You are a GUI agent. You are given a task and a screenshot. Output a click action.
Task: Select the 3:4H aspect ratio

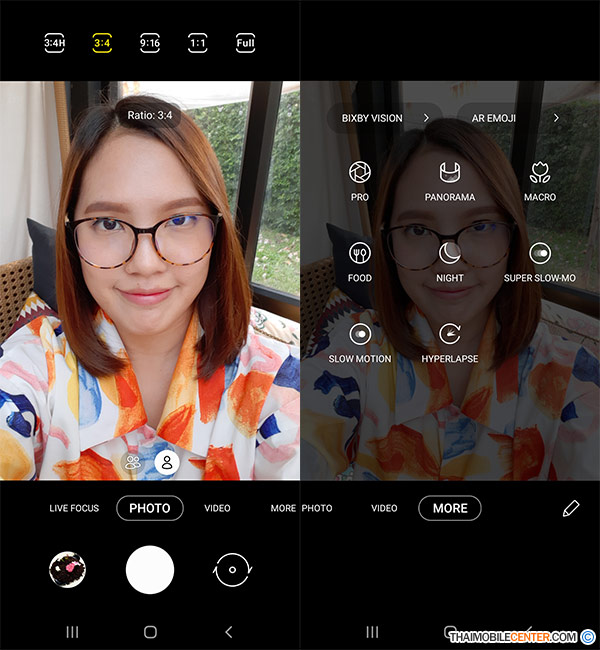(x=54, y=43)
